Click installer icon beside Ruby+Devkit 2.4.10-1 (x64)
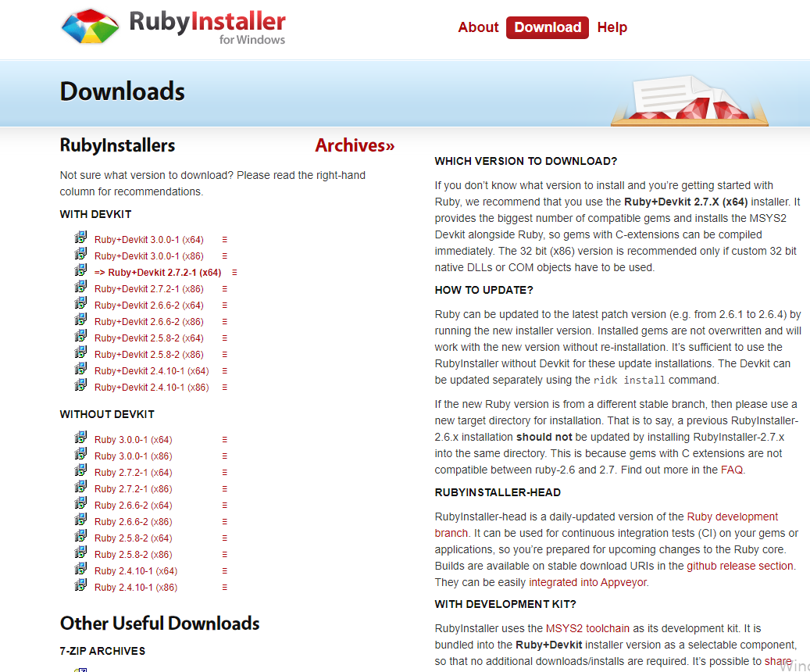 tap(80, 369)
